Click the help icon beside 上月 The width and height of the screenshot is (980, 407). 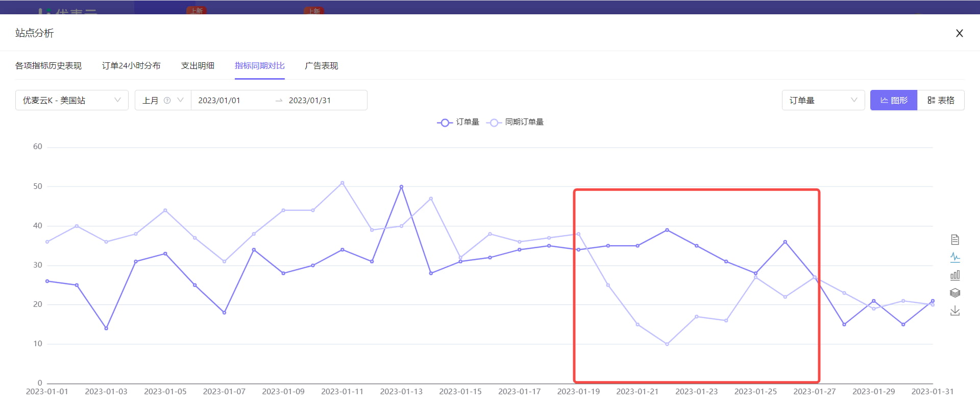(167, 101)
